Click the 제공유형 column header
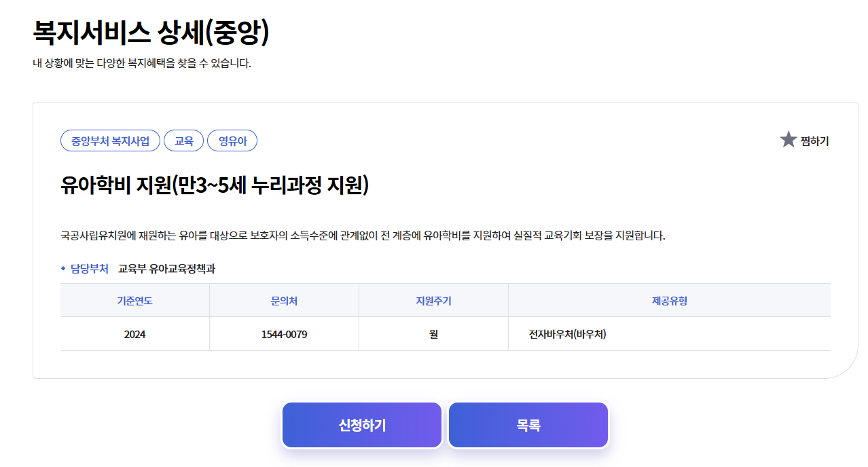The image size is (868, 467). coord(669,299)
